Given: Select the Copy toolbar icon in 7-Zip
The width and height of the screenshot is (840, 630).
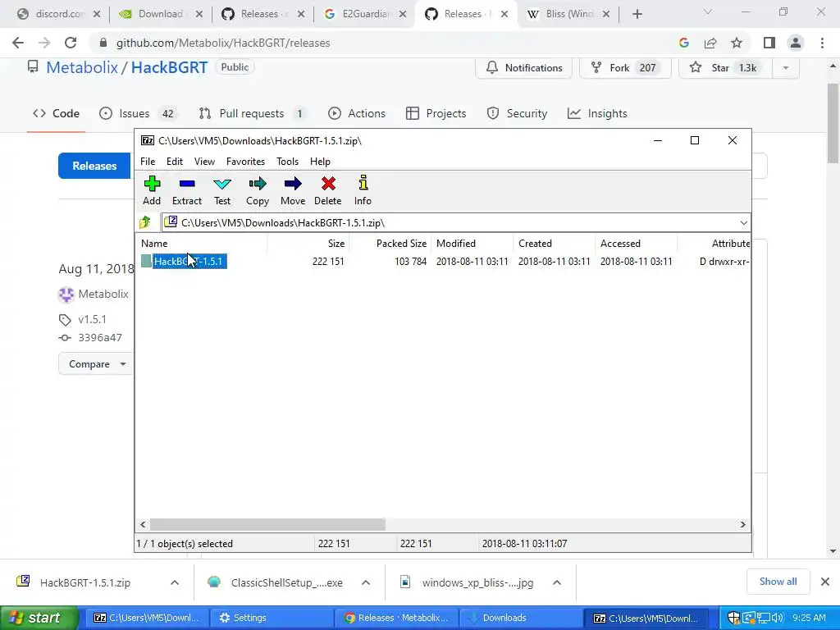Looking at the screenshot, I should (257, 190).
